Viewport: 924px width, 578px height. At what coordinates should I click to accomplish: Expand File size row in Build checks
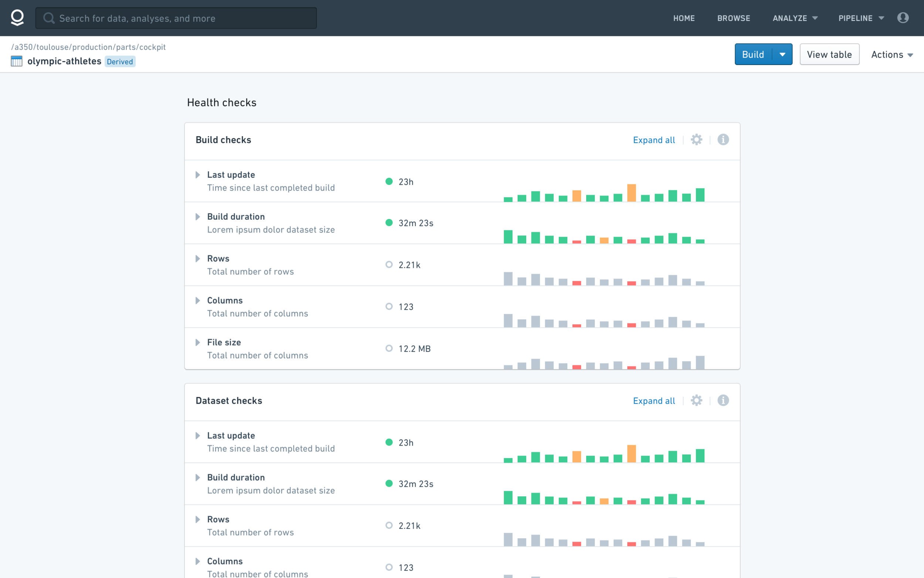197,342
